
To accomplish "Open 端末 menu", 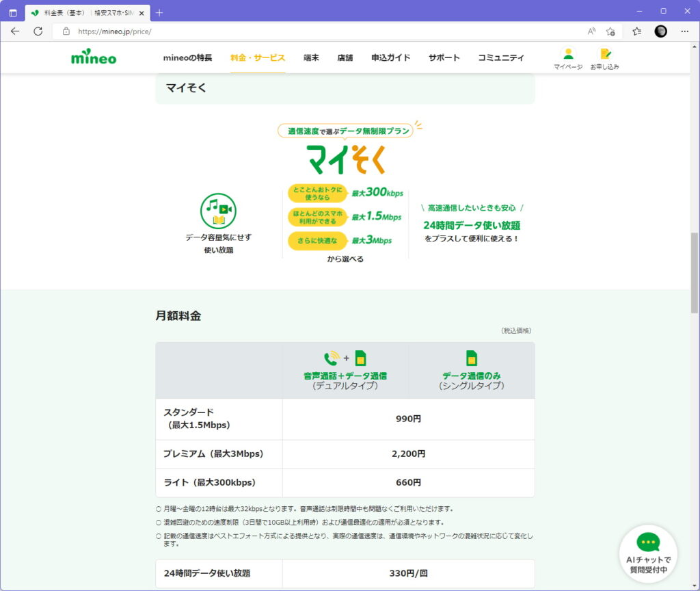I will point(311,57).
